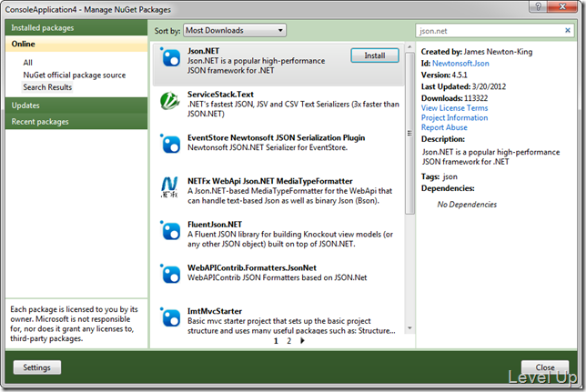Click the ImtMvcStarter package icon

(170, 317)
